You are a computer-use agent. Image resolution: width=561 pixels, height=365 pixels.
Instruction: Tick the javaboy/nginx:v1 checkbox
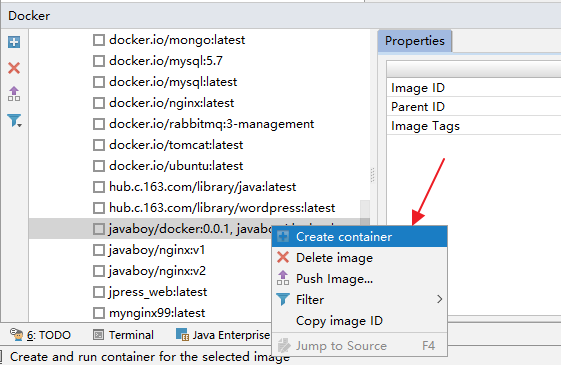tap(99, 250)
